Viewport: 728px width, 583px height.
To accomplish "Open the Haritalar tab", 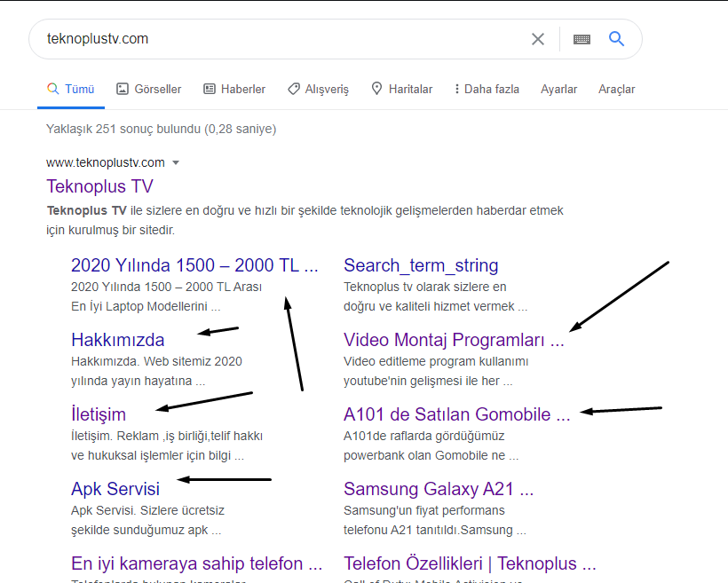I will click(402, 89).
